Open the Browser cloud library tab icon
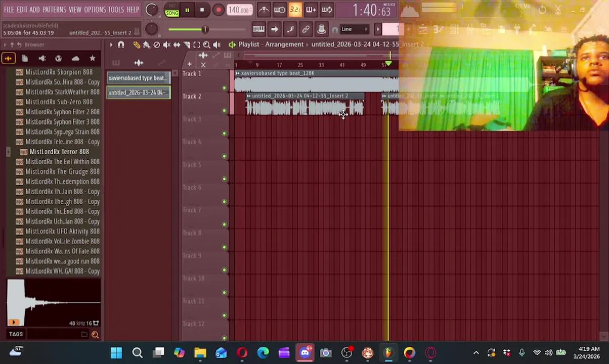This screenshot has height=364, width=609. point(75,59)
